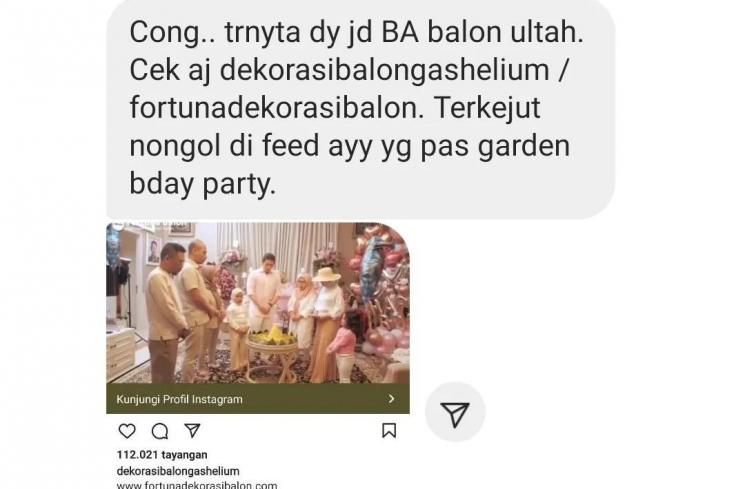Tap the woman wearing the wide-brim hat
The height and width of the screenshot is (489, 745).
[325, 324]
